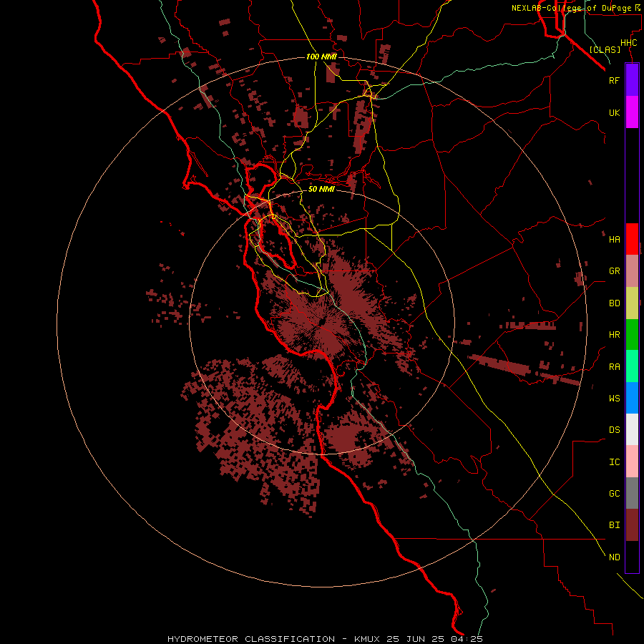Click the HR legend label
The width and height of the screenshot is (644, 644).
(x=615, y=335)
